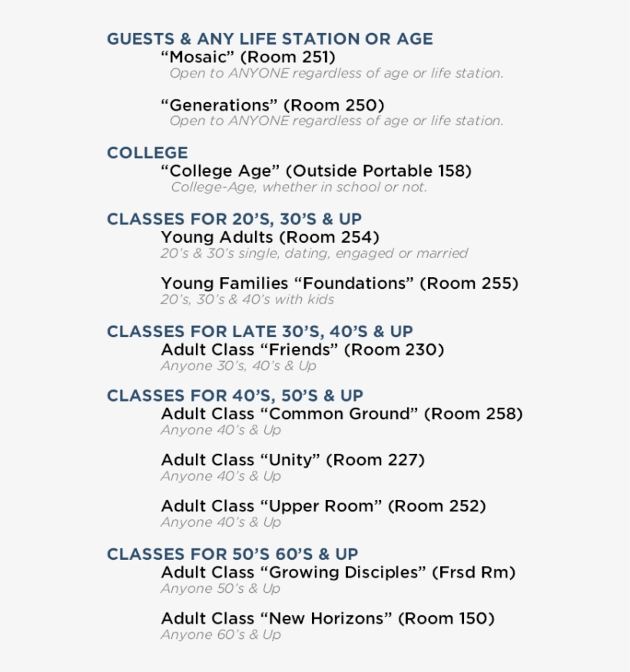This screenshot has height=672, width=630.
Task: Click the "20's, 30's & 40's with kids" description
Action: coord(247,300)
